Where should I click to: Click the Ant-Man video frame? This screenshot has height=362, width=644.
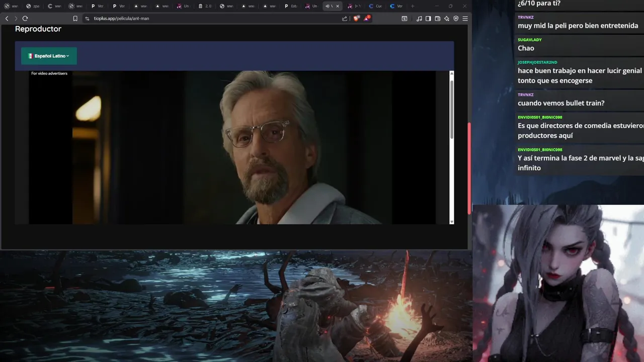click(x=232, y=147)
